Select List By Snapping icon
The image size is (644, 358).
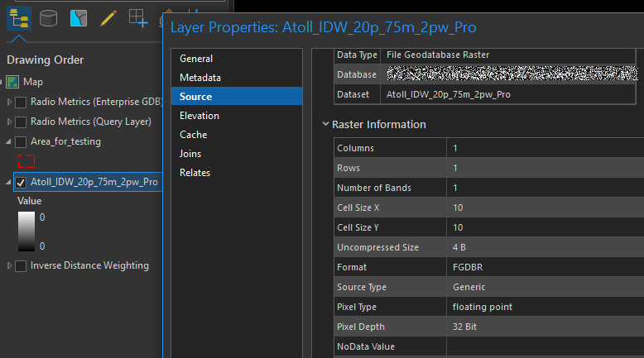138,18
